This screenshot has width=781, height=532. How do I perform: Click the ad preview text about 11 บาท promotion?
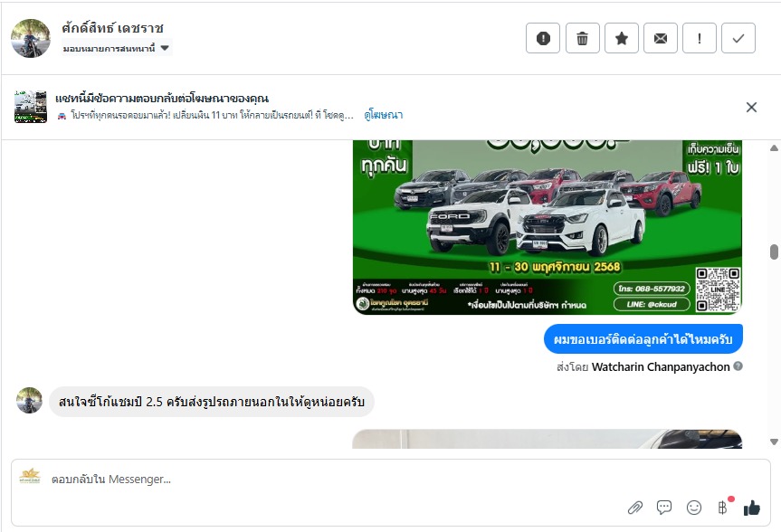click(205, 115)
